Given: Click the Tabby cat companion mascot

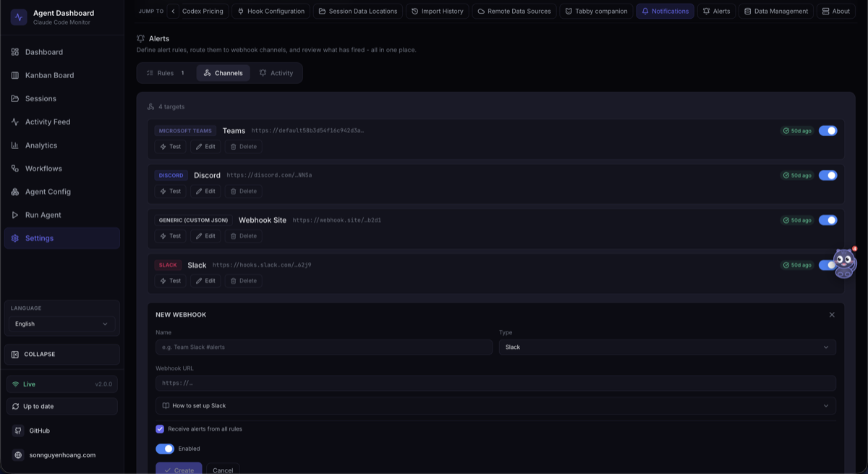Looking at the screenshot, I should 843,263.
